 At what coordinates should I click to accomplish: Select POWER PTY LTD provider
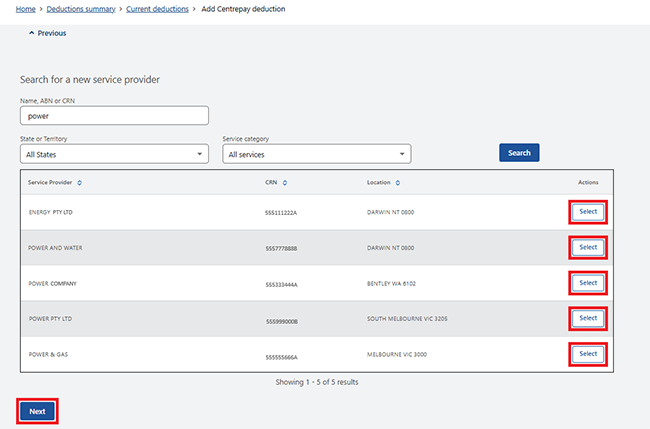588,318
